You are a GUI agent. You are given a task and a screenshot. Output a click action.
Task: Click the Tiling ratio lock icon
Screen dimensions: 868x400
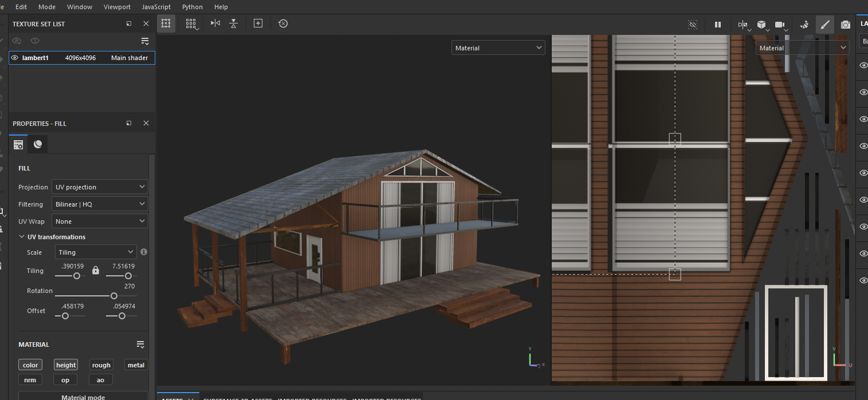(96, 270)
